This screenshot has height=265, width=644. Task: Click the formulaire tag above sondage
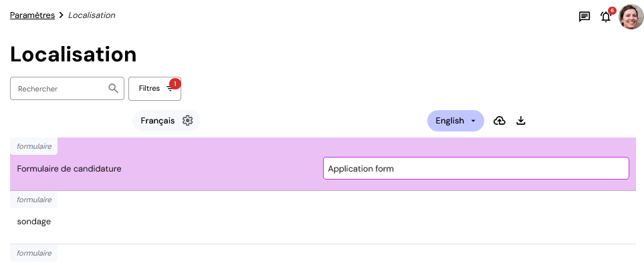tap(34, 200)
